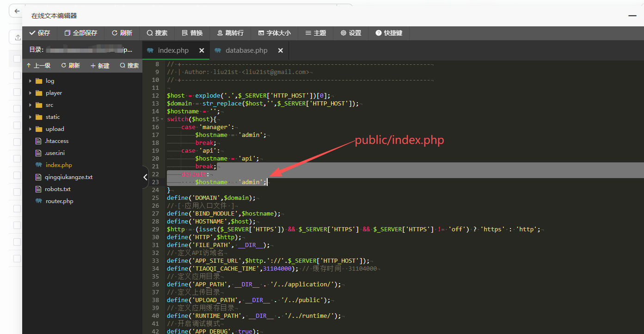Select the player folder icon
The width and height of the screenshot is (644, 334).
point(39,93)
